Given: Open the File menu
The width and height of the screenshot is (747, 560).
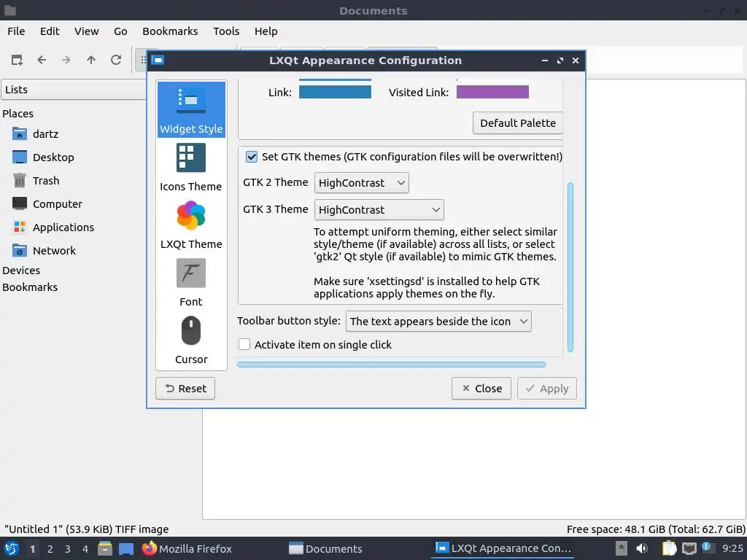Looking at the screenshot, I should [x=16, y=31].
